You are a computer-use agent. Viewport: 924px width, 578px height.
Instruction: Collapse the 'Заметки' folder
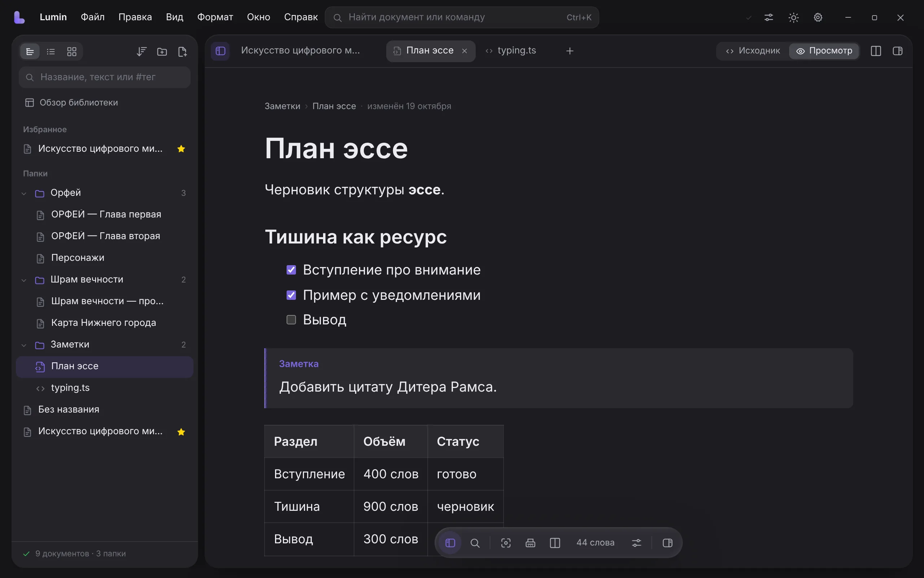pos(24,345)
